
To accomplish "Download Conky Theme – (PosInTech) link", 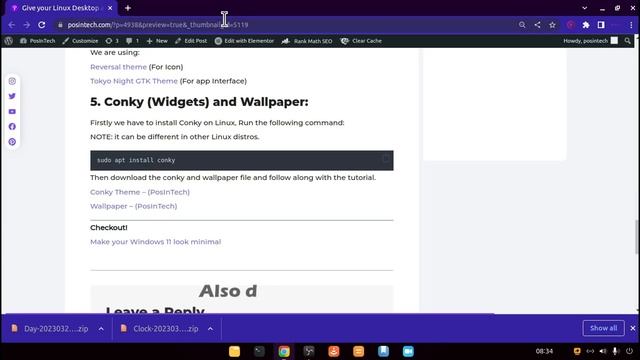I will [x=140, y=192].
